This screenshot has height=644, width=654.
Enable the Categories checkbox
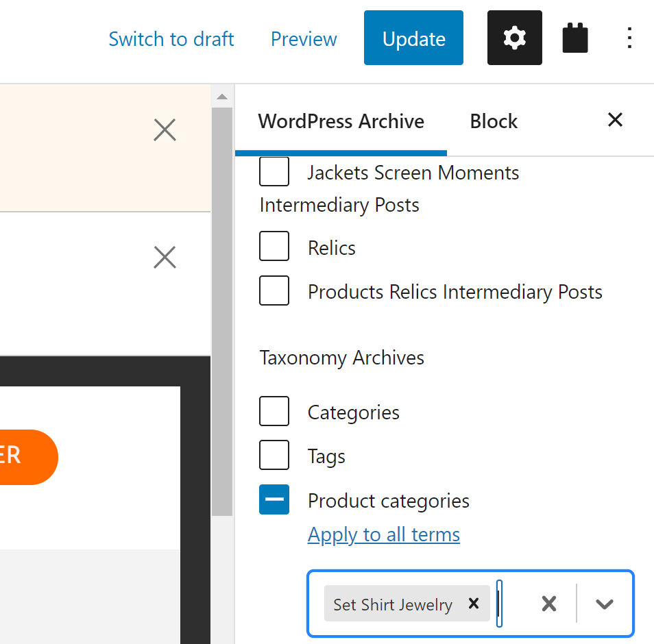coord(274,411)
